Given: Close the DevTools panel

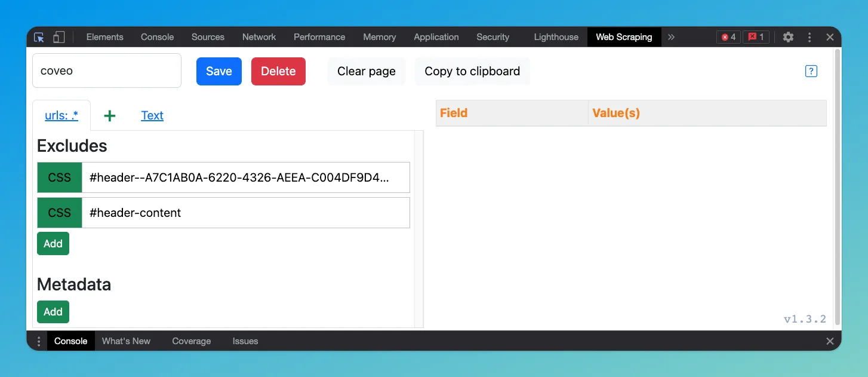Looking at the screenshot, I should (x=830, y=37).
